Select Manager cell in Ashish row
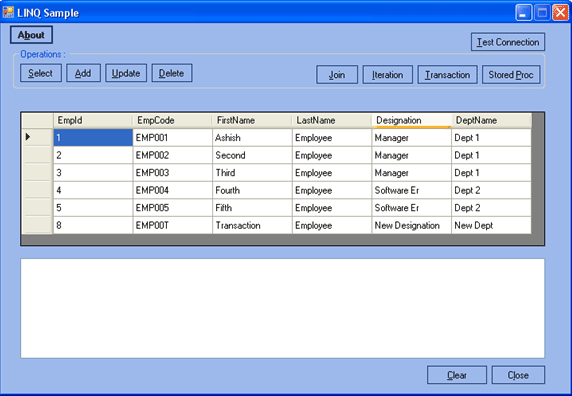572x396 pixels. [411, 137]
